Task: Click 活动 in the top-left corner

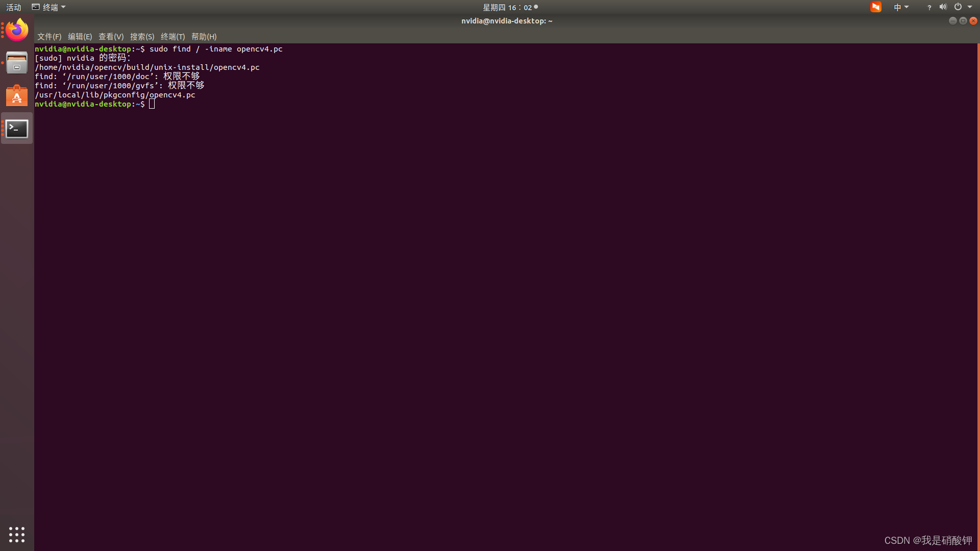Action: tap(13, 7)
